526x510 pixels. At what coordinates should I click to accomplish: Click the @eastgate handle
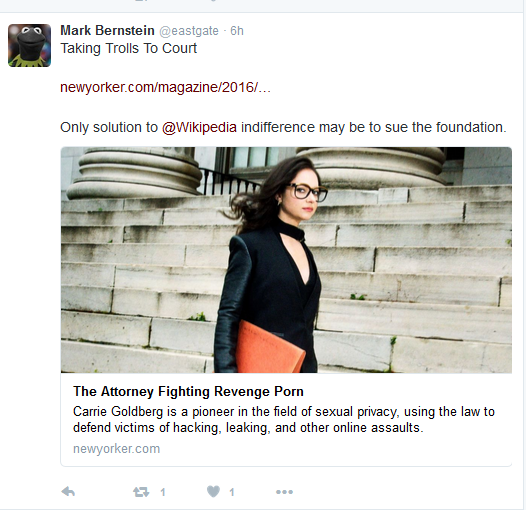point(189,31)
